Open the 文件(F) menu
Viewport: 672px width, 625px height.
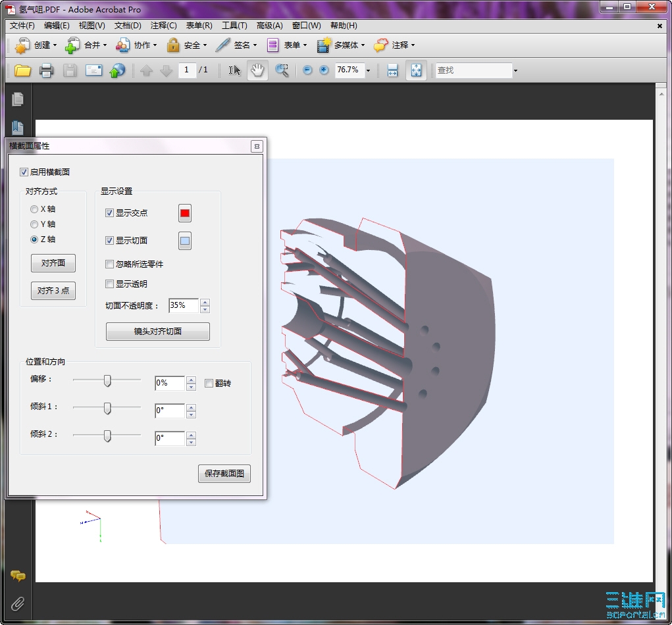pyautogui.click(x=22, y=26)
